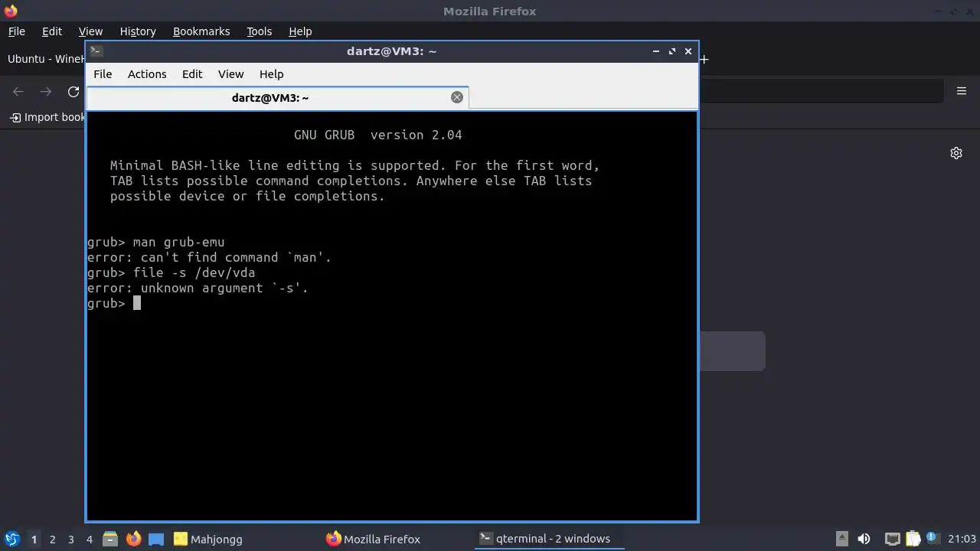Open update notifier tray icon
This screenshot has width=980, height=551.
point(933,538)
